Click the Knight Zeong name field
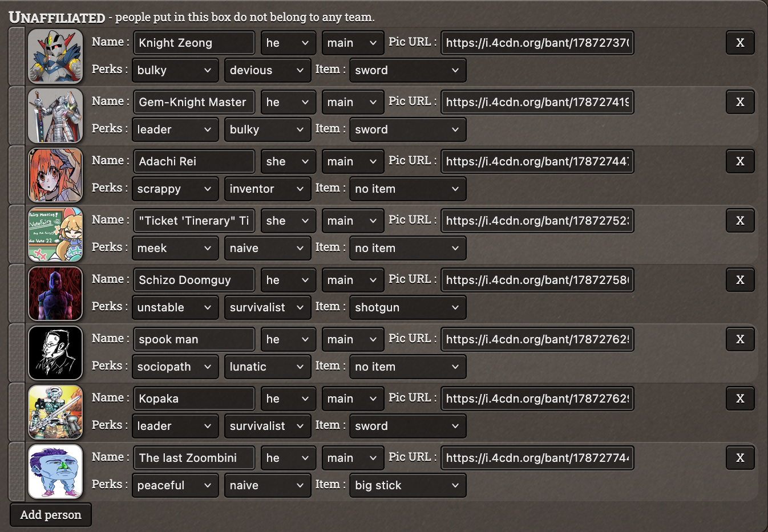768x532 pixels. tap(194, 43)
